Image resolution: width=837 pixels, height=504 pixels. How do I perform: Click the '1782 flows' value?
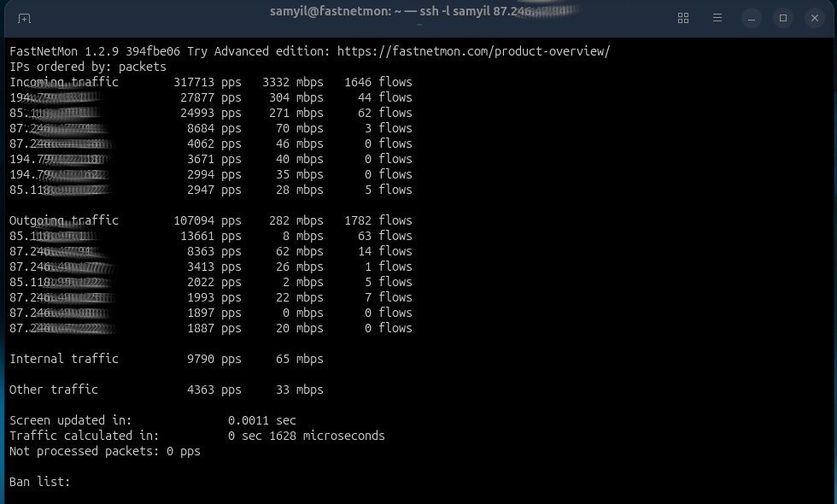point(378,220)
